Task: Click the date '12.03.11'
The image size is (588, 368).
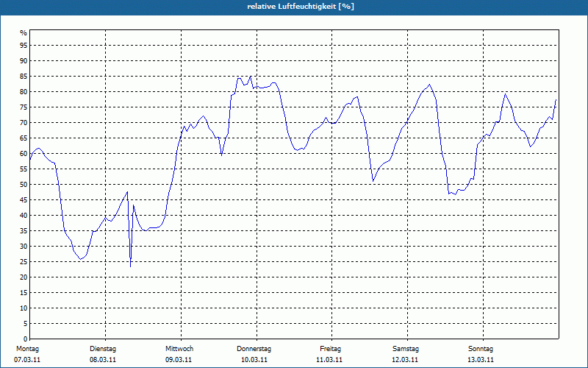Action: click(405, 360)
